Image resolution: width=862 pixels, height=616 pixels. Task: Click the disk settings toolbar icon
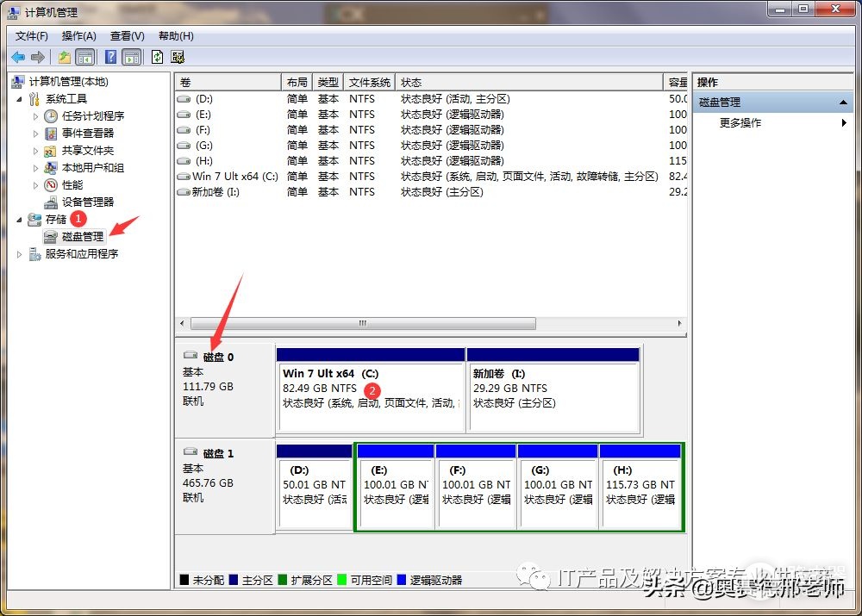click(x=178, y=57)
